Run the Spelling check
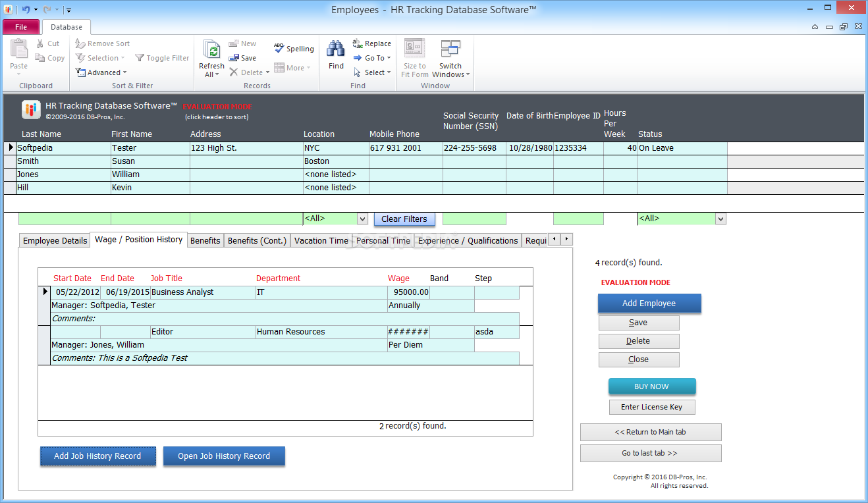The width and height of the screenshot is (868, 503). 294,49
